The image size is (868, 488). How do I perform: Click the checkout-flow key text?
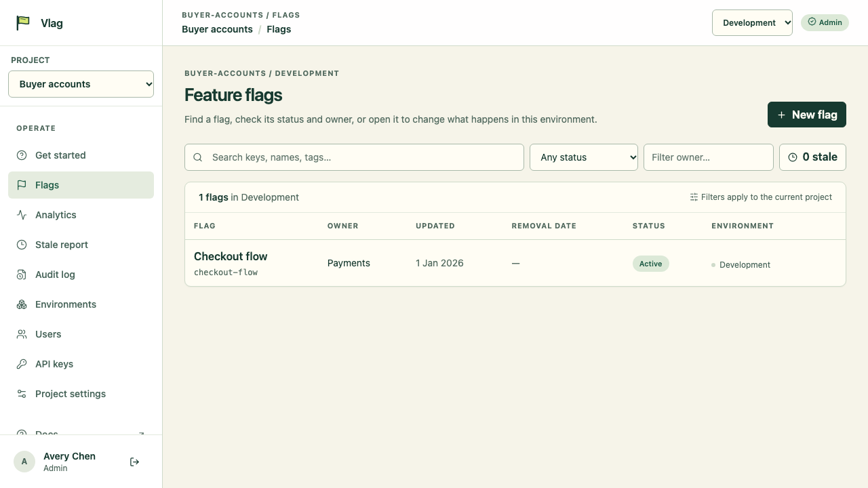[226, 272]
